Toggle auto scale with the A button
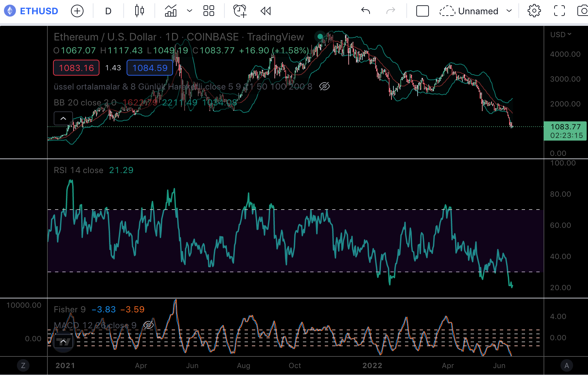Image resolution: width=588 pixels, height=378 pixels. tap(566, 365)
